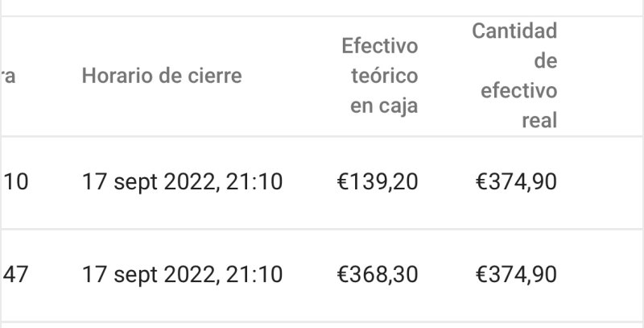
Task: Select second row's closing time 17 sept 2022, 21:10
Action: click(182, 275)
